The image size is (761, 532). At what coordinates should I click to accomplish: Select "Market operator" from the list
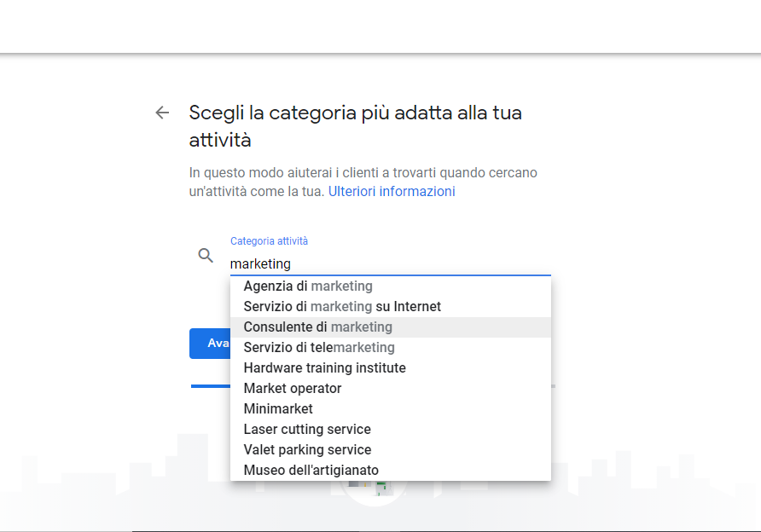click(390, 388)
